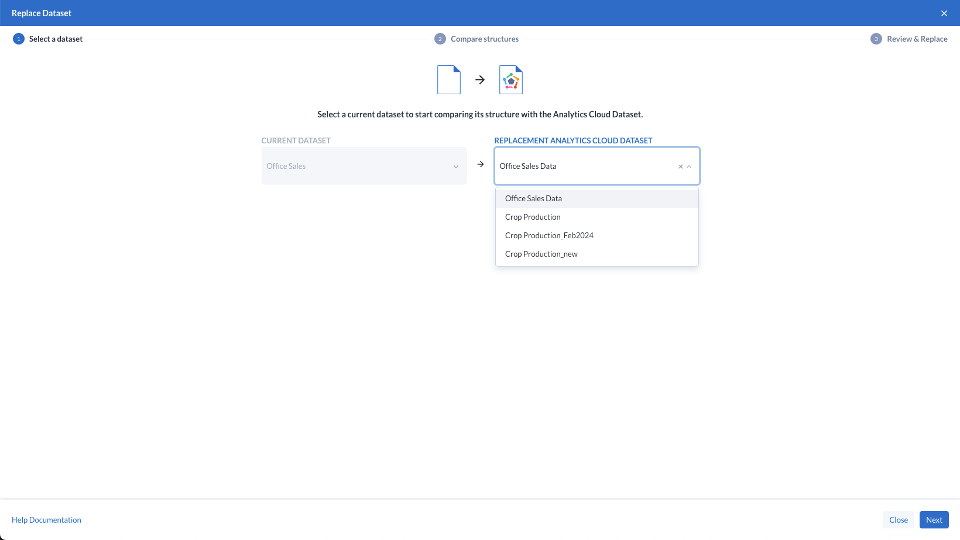
Task: Click the step 3 number circle
Action: tap(876, 39)
